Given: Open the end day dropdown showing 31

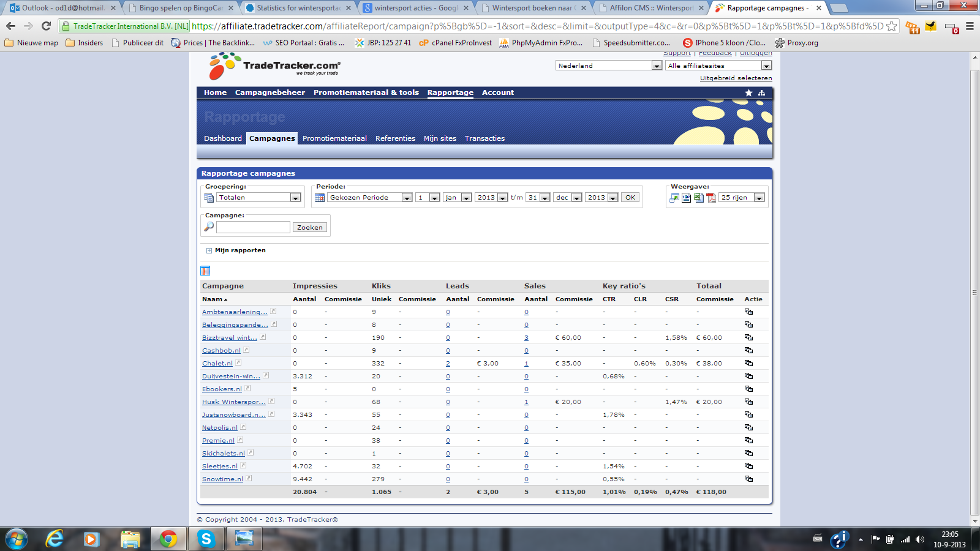Looking at the screenshot, I should [538, 198].
